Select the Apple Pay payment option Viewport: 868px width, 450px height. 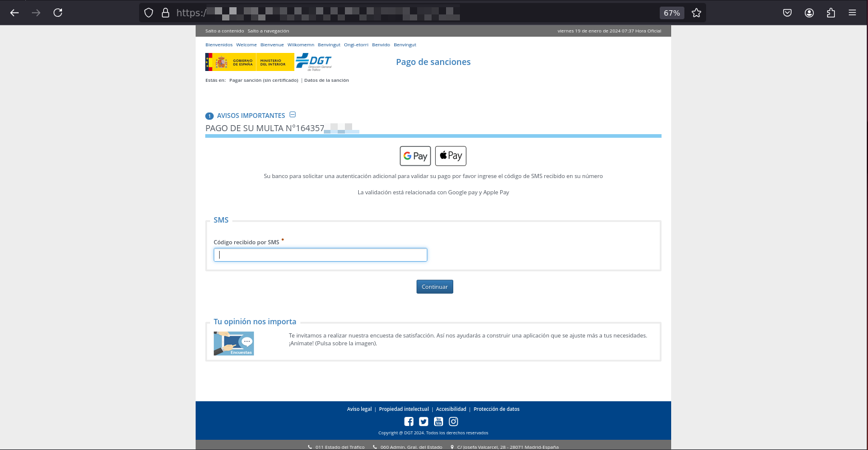point(451,156)
